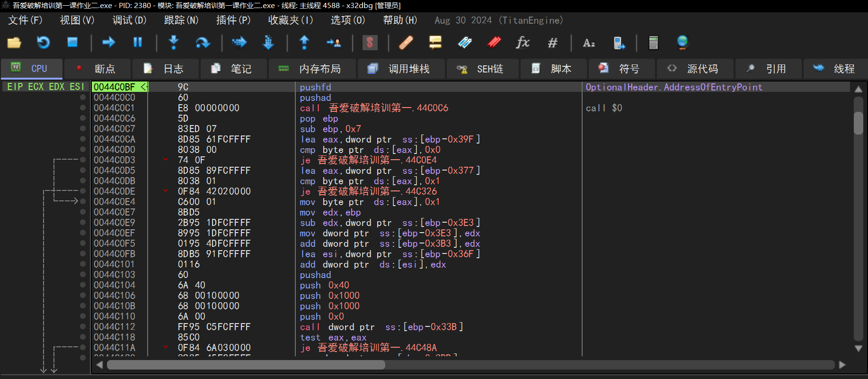This screenshot has width=868, height=379.
Task: Click the trace over icon
Action: (268, 43)
